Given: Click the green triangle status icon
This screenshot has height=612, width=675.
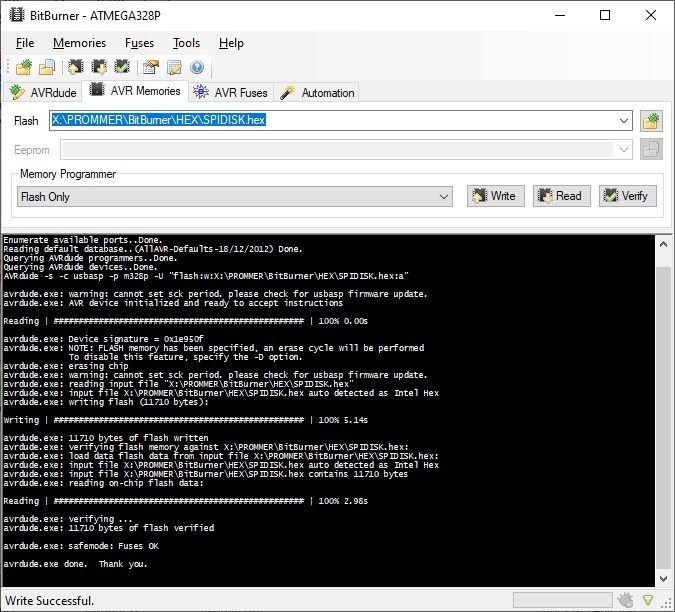Looking at the screenshot, I should (648, 600).
